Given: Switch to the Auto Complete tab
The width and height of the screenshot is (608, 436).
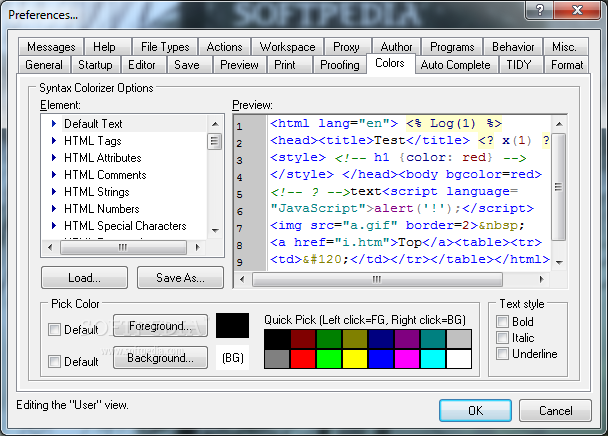Looking at the screenshot, I should pyautogui.click(x=455, y=65).
